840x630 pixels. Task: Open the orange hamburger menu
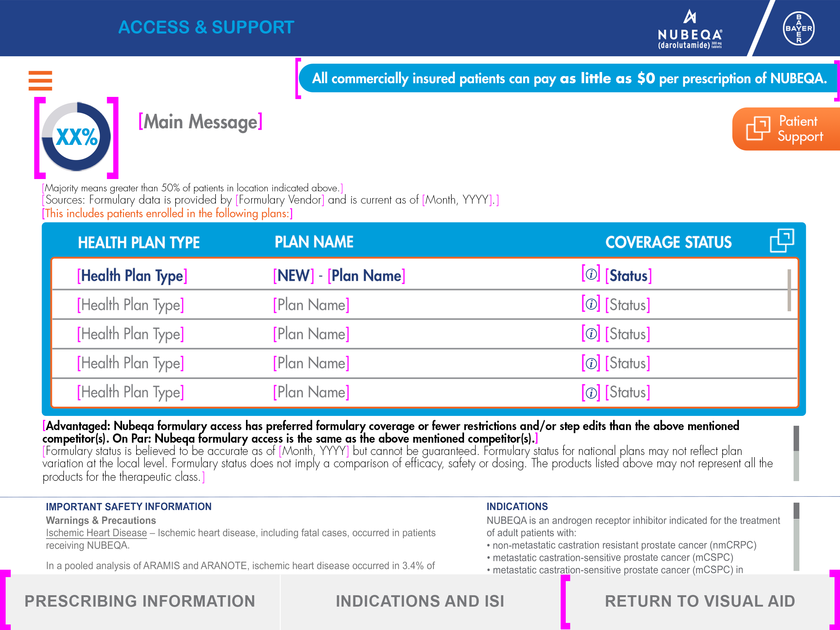tap(40, 81)
